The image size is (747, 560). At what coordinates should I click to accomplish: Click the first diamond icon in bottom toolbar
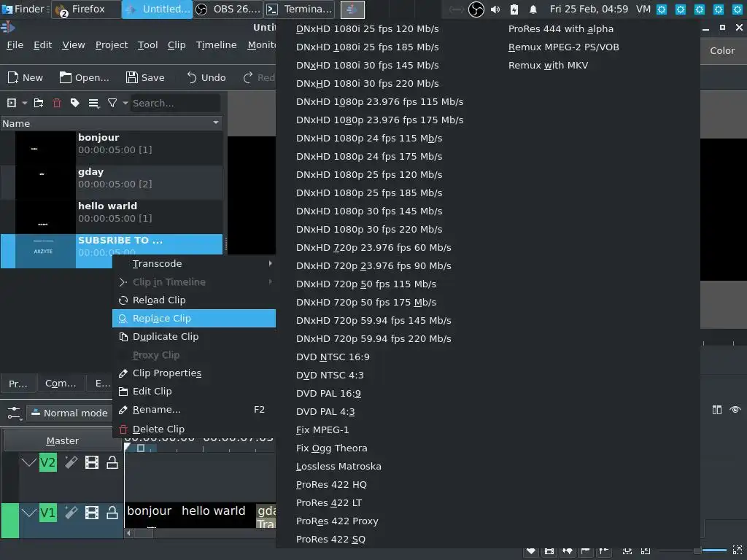pos(531,551)
